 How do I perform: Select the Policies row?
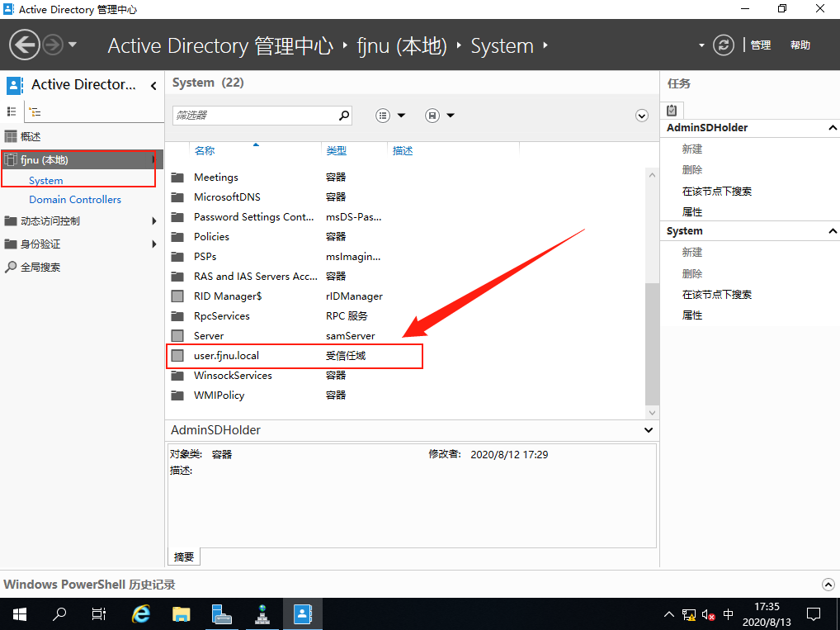pyautogui.click(x=407, y=236)
